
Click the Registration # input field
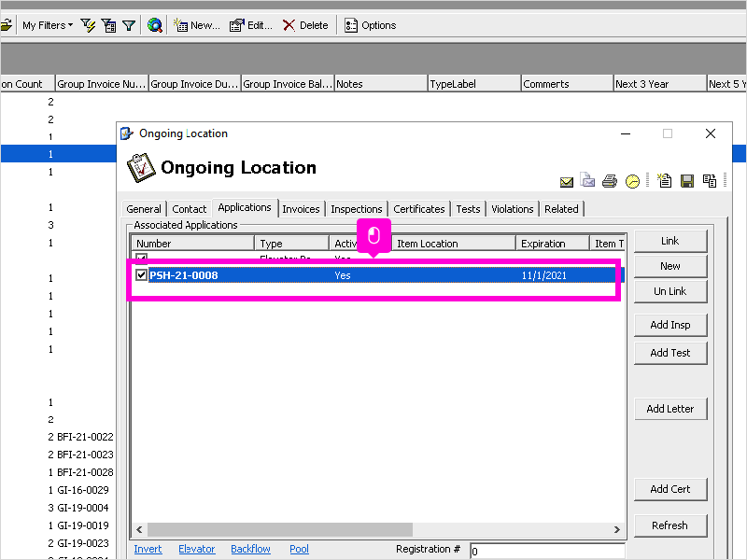(547, 551)
